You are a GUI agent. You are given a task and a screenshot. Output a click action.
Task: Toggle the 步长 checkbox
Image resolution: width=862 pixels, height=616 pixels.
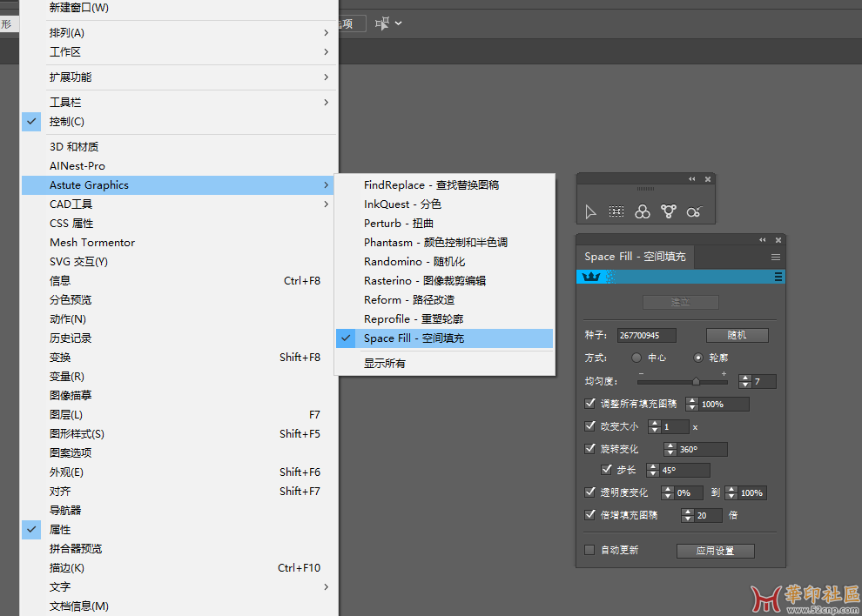(606, 469)
